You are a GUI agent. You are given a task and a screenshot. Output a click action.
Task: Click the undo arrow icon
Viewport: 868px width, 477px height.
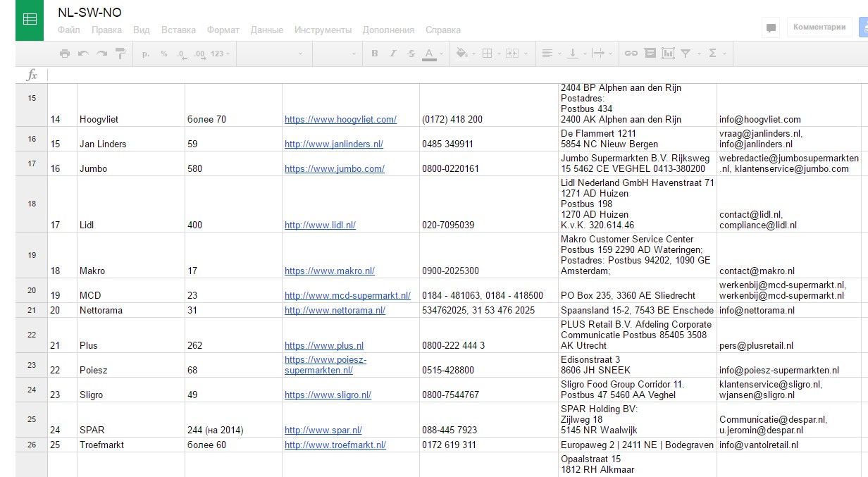click(83, 54)
